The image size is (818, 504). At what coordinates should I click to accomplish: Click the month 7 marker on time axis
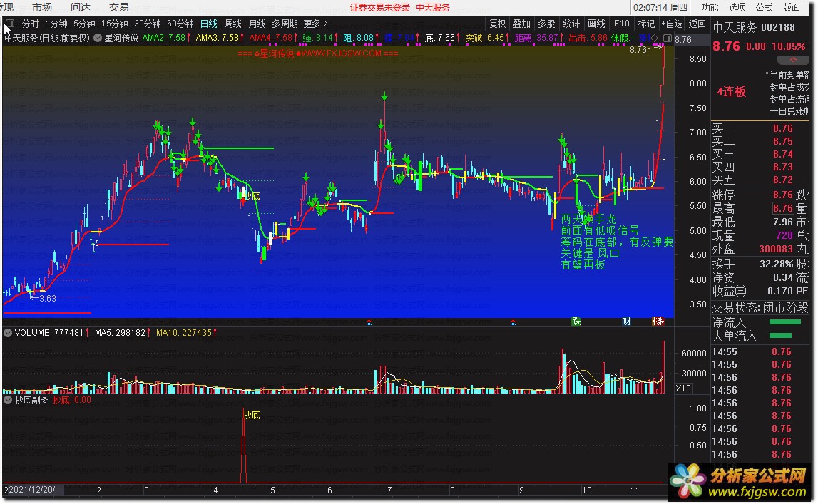[389, 490]
